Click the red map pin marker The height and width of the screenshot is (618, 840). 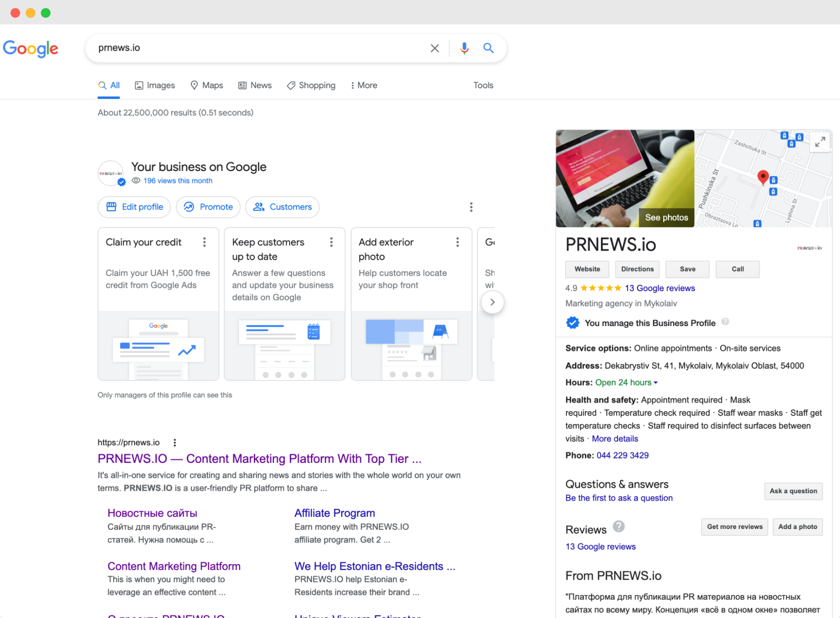763,178
